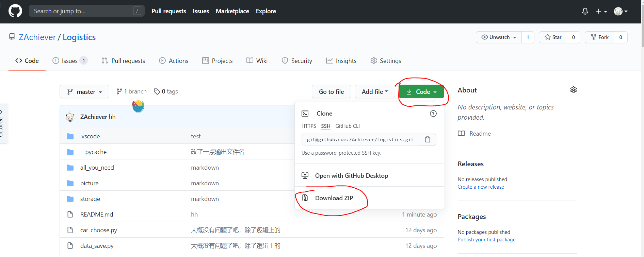Select the GitHub CLI clone tab
Image resolution: width=644 pixels, height=257 pixels.
coord(348,126)
